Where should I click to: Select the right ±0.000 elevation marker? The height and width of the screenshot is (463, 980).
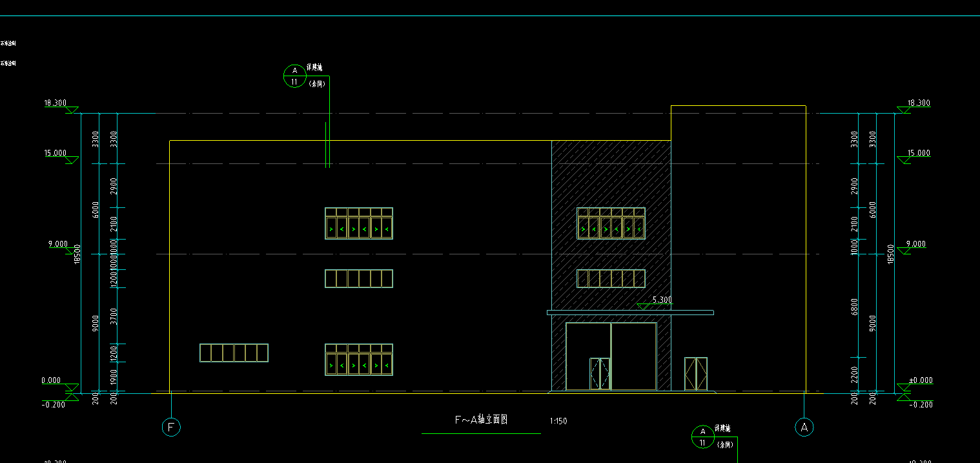[919, 381]
